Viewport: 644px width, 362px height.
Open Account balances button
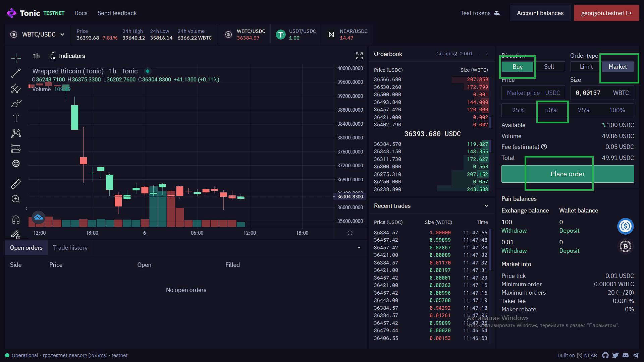(540, 13)
